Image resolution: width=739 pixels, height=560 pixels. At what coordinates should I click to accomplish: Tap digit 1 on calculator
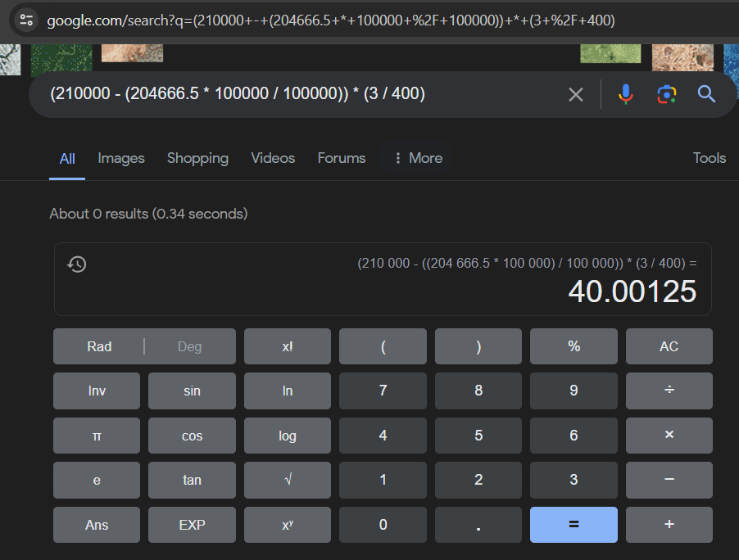click(383, 480)
